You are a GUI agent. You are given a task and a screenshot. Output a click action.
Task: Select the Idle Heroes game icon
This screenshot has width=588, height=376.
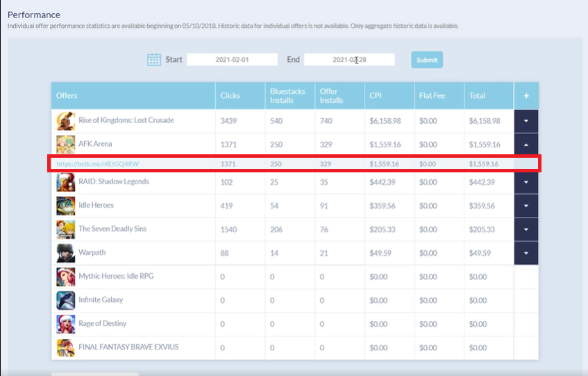point(66,206)
